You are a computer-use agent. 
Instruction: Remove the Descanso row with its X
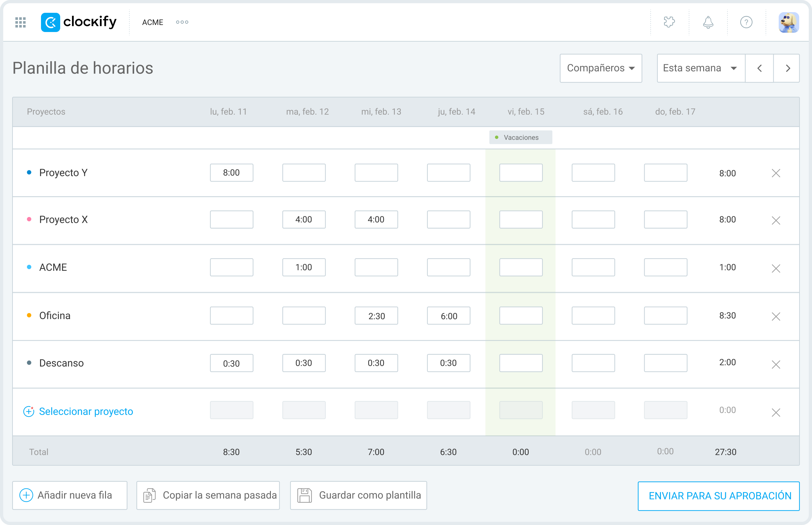click(776, 364)
